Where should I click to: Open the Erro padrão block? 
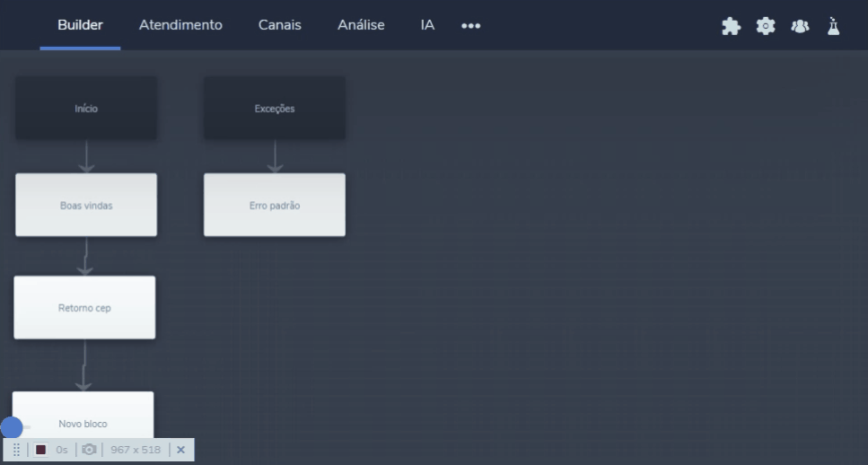pyautogui.click(x=274, y=206)
